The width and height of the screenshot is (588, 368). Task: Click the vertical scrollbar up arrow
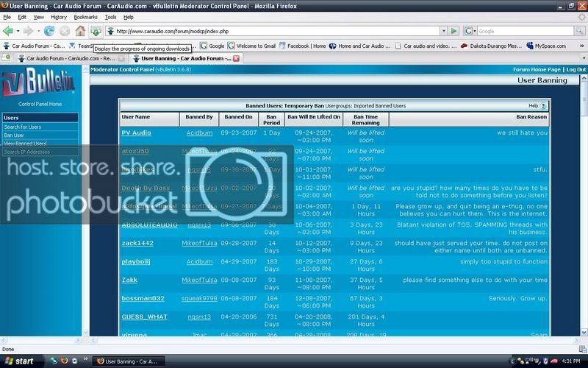pyautogui.click(x=584, y=79)
